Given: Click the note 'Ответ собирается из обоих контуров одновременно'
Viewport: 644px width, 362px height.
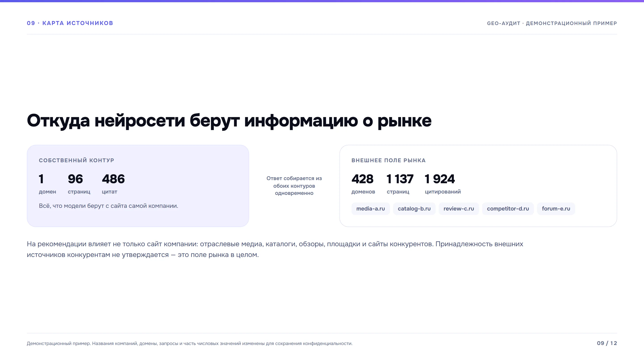Looking at the screenshot, I should coord(294,186).
